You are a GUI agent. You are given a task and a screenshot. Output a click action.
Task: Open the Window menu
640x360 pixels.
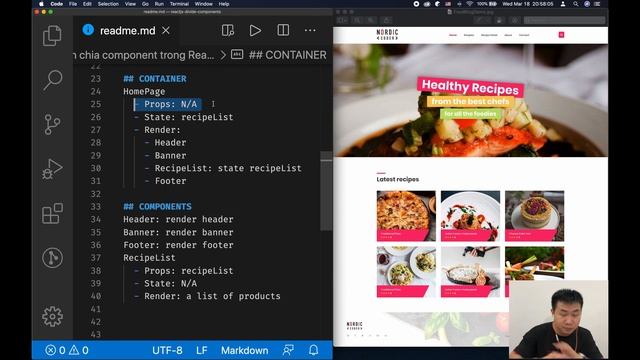click(203, 4)
